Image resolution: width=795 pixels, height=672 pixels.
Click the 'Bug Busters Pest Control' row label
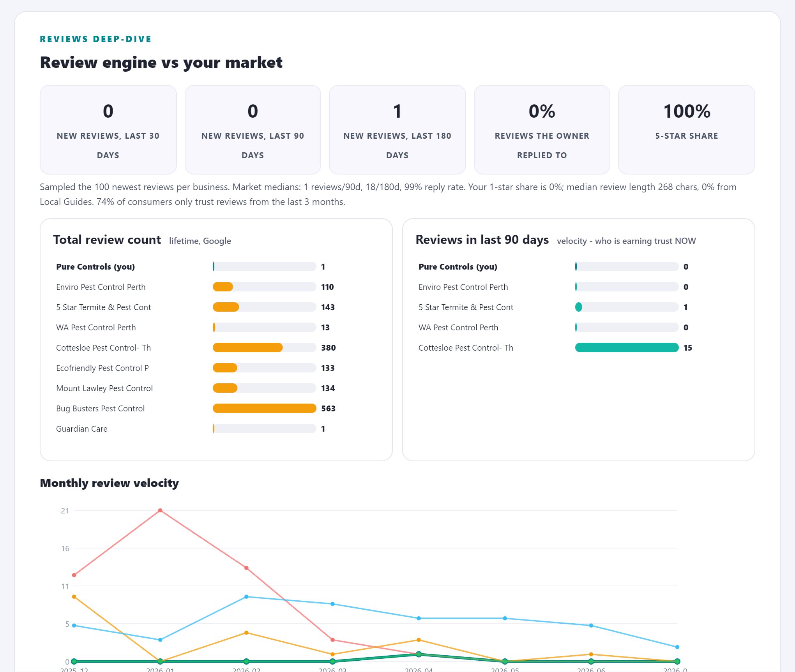(x=100, y=409)
